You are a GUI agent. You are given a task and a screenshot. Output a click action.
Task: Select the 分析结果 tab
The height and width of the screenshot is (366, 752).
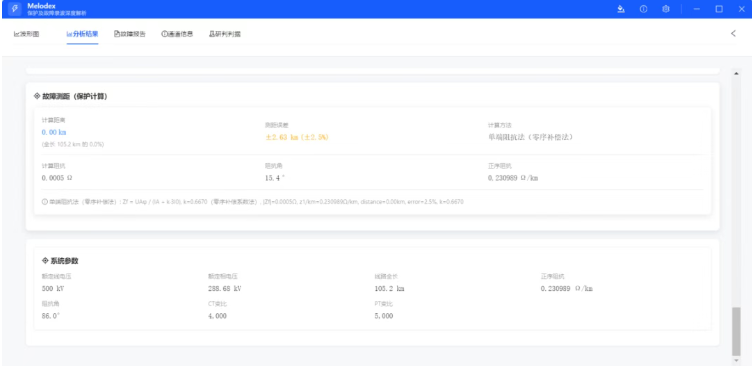pos(82,34)
